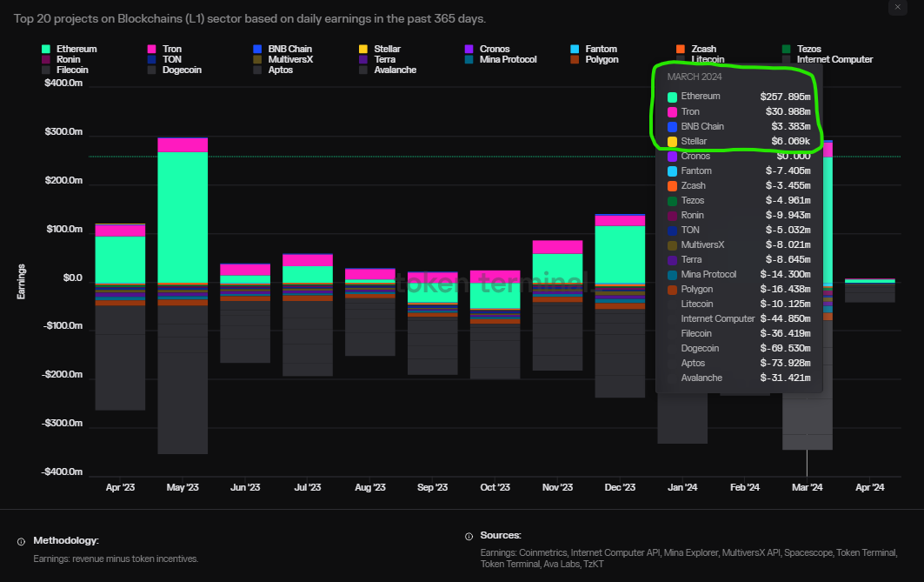Toggle BNB Chain series in legend

283,49
